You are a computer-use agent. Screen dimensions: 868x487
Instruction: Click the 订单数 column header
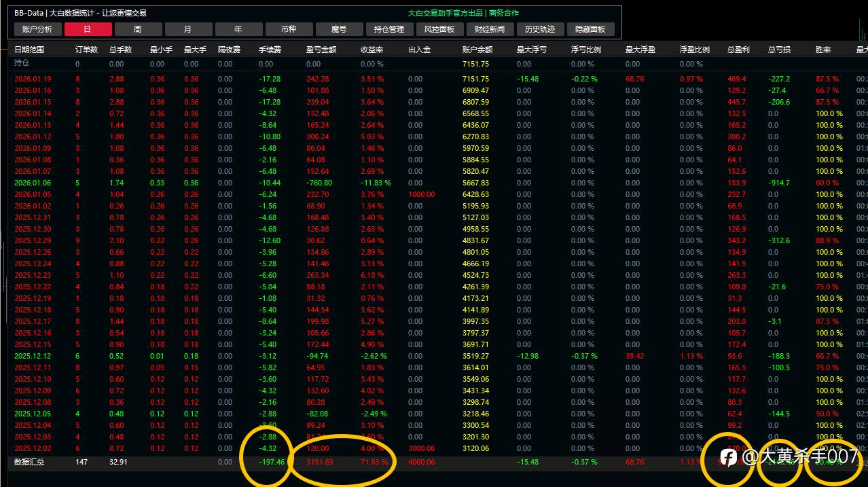pos(86,50)
